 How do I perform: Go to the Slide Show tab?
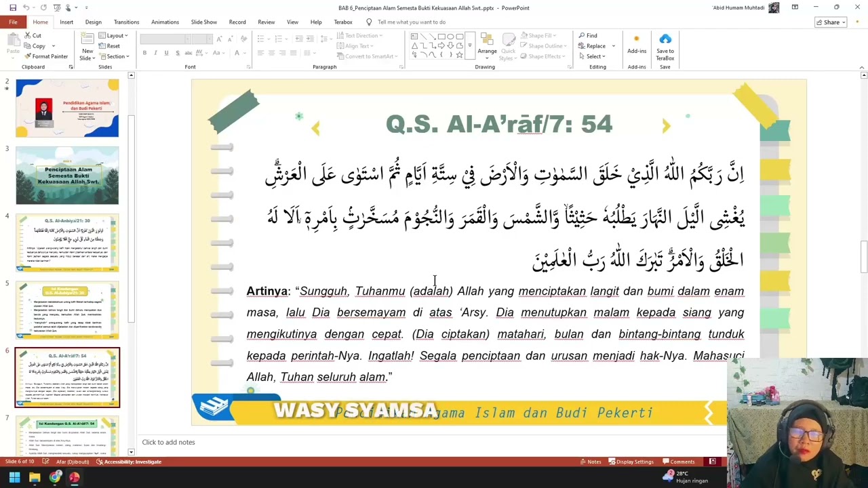click(203, 22)
